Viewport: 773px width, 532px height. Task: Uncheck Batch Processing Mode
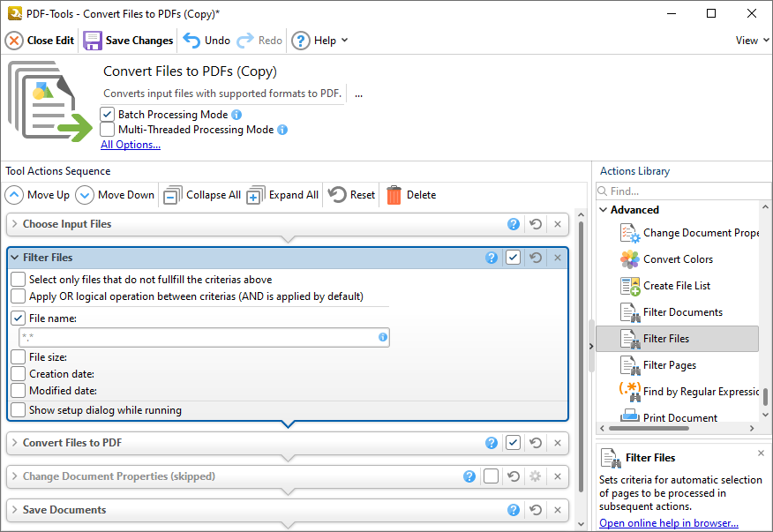(x=107, y=114)
